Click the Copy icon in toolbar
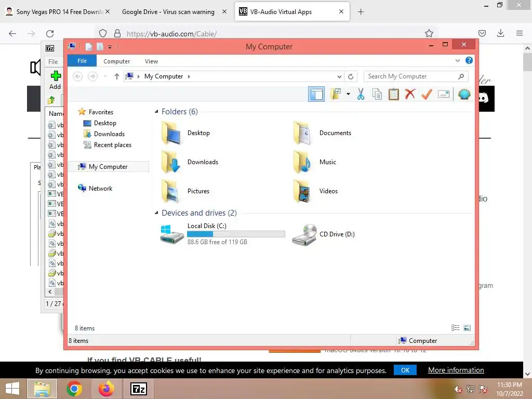Image resolution: width=532 pixels, height=399 pixels. click(x=377, y=94)
